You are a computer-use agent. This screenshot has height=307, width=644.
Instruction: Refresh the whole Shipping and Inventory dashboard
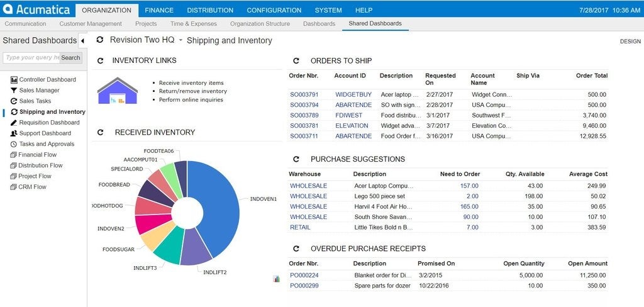[100, 40]
